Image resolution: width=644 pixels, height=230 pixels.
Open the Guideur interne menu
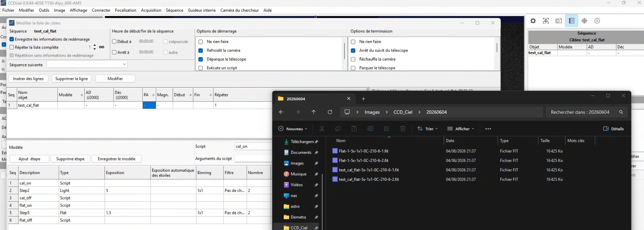click(202, 10)
